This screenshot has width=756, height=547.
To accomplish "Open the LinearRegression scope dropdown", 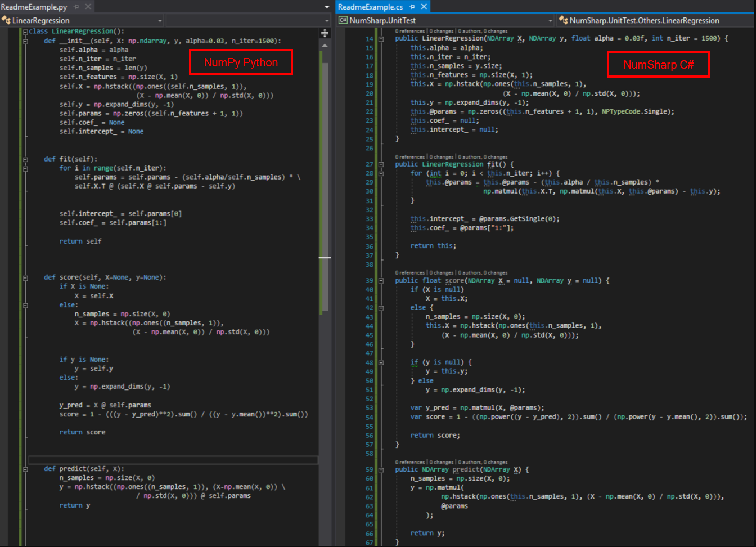I will pyautogui.click(x=160, y=20).
